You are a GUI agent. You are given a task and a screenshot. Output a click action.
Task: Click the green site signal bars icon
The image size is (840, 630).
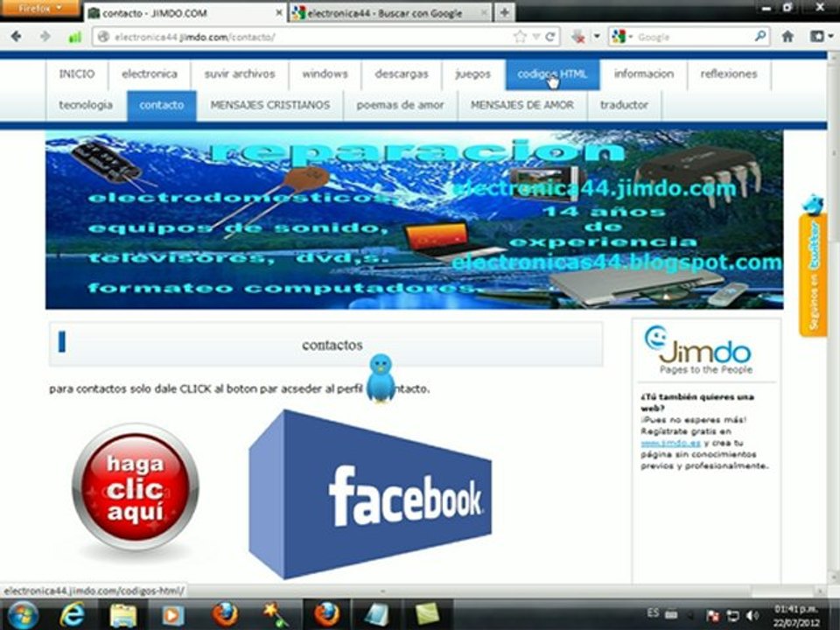click(x=75, y=37)
